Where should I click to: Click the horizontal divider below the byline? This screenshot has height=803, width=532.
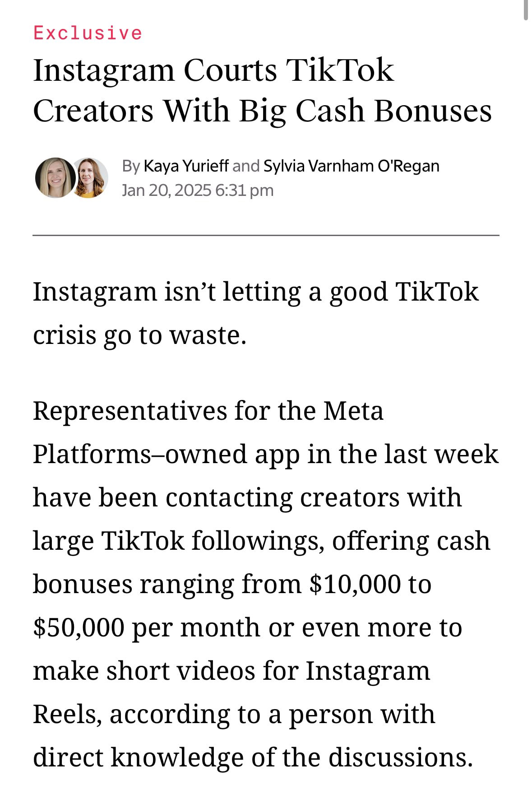pos(266,235)
